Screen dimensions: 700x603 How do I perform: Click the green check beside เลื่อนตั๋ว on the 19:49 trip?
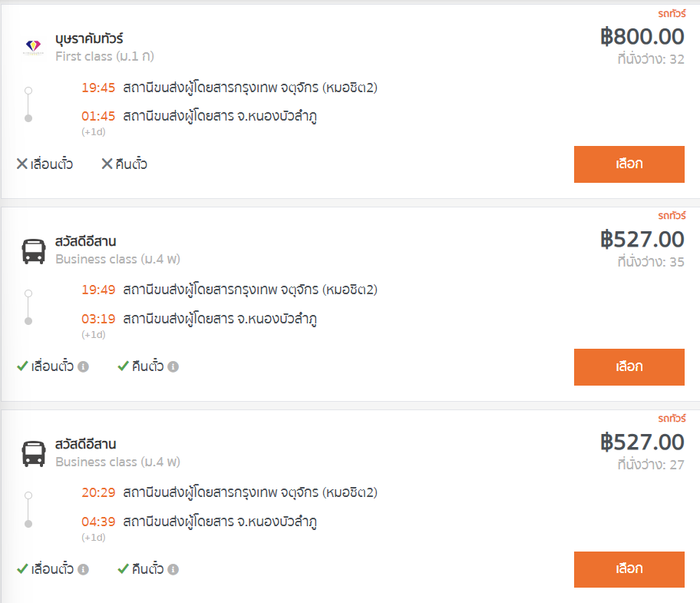22,366
